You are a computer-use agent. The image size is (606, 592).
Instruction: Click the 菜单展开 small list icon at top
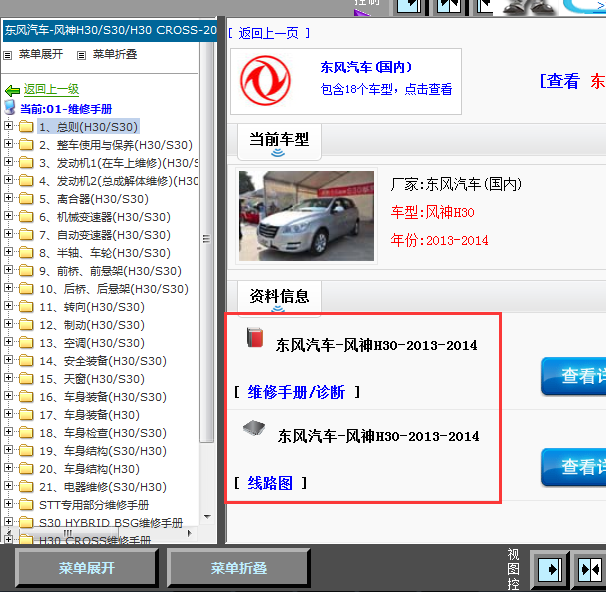[x=8, y=55]
